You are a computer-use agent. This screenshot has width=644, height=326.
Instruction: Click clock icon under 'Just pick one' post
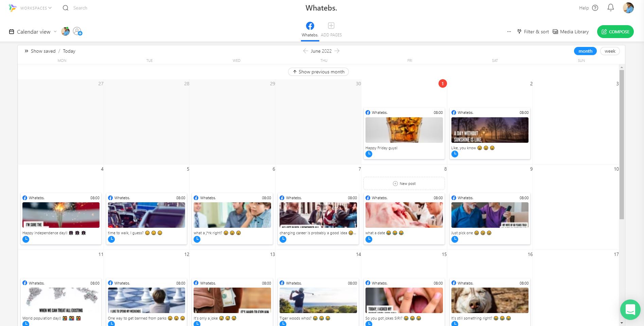pyautogui.click(x=455, y=239)
